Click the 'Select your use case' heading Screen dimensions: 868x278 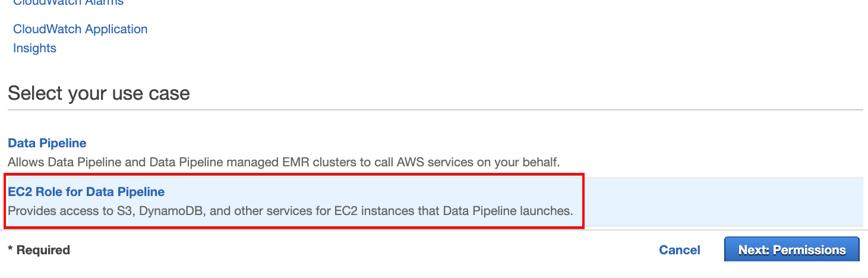(x=99, y=93)
